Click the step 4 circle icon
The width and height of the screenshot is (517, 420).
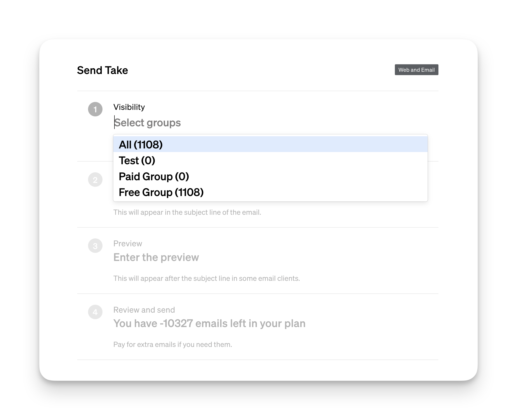click(95, 312)
